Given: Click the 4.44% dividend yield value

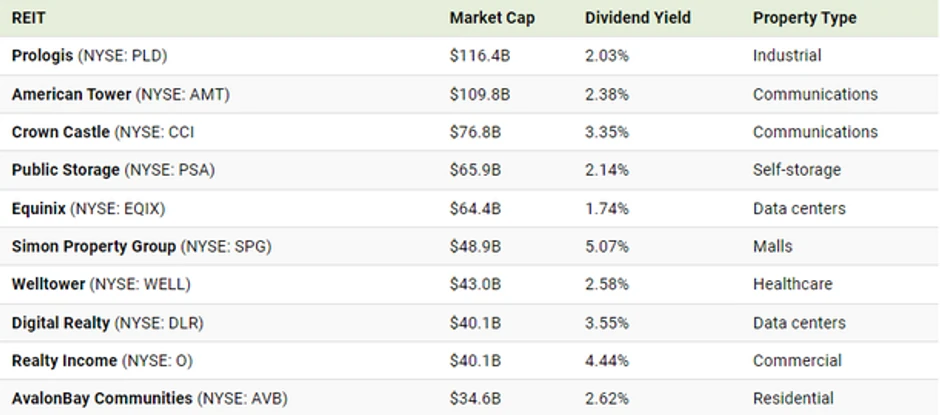Looking at the screenshot, I should tap(607, 360).
